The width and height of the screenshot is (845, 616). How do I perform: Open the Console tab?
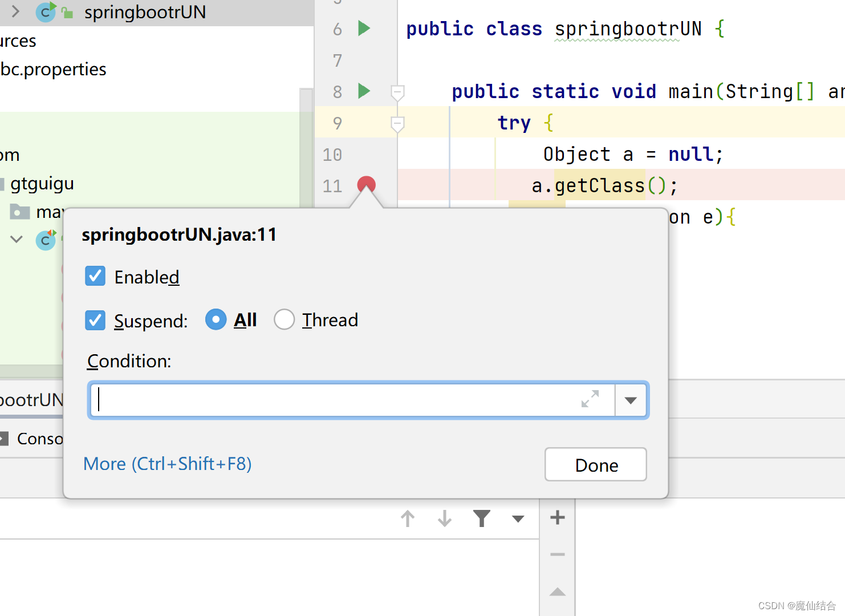coord(31,439)
